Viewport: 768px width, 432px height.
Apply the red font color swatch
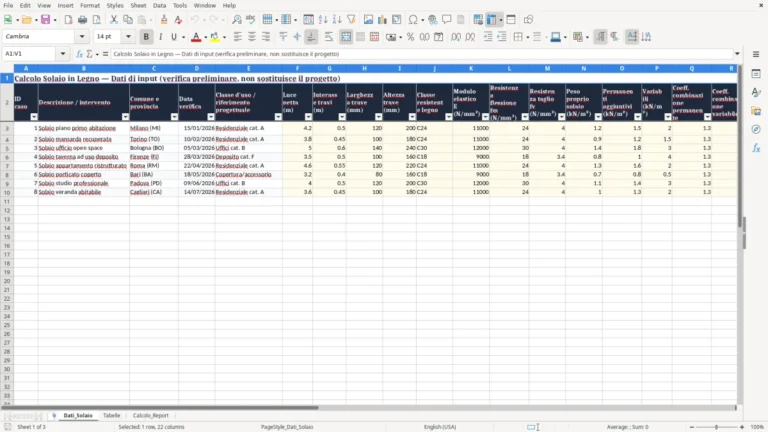pyautogui.click(x=196, y=37)
